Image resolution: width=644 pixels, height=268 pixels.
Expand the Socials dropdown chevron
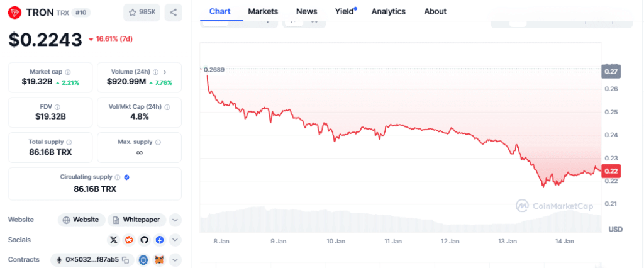click(175, 240)
